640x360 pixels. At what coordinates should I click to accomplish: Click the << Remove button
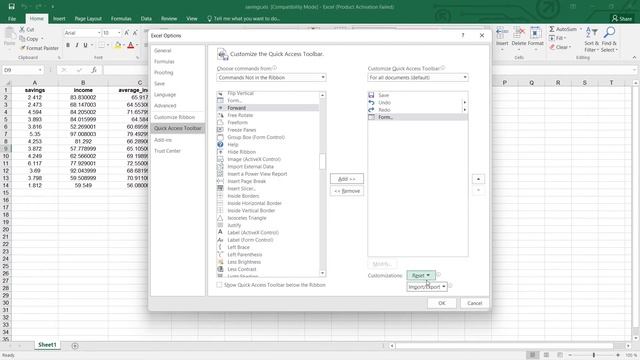point(347,191)
